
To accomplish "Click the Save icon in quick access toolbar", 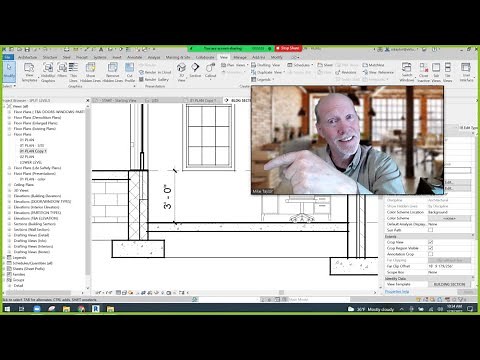I will point(27,49).
